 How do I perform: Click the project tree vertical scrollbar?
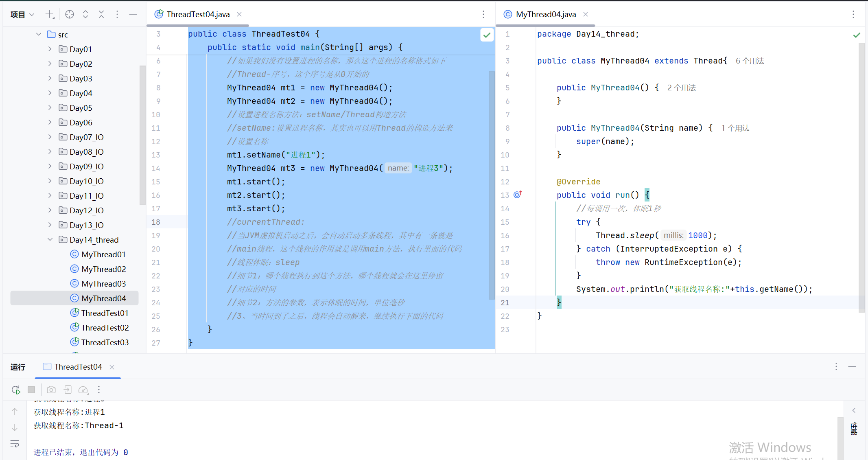pos(142,135)
